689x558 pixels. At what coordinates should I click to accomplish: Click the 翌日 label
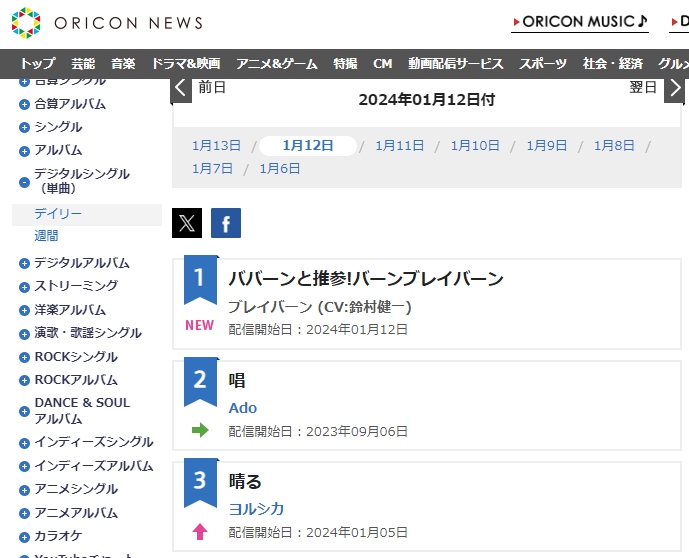[x=643, y=87]
